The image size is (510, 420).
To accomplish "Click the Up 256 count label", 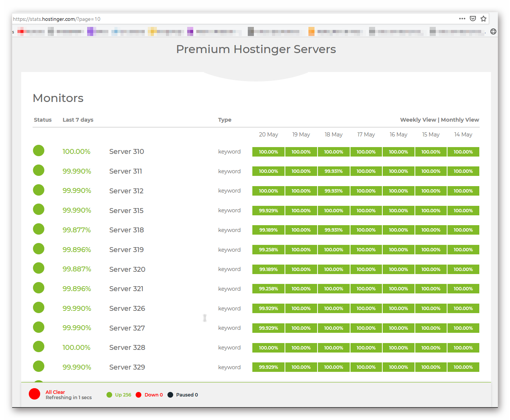I will coord(123,395).
